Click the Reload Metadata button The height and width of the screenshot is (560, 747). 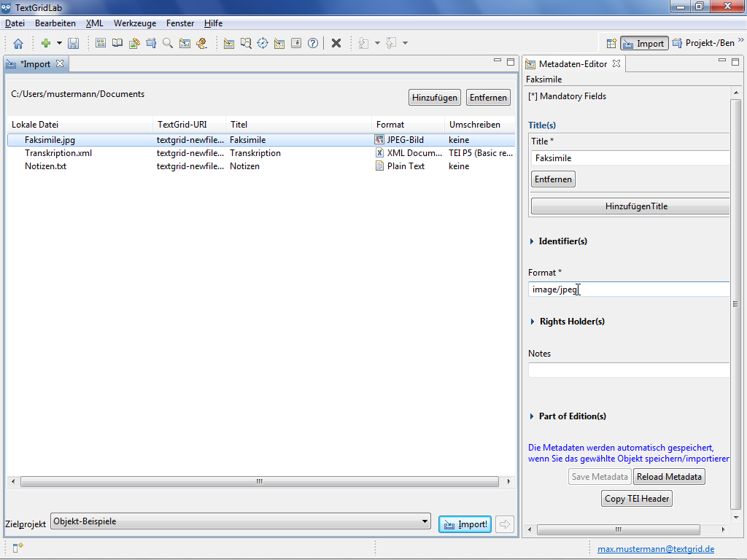click(x=669, y=477)
